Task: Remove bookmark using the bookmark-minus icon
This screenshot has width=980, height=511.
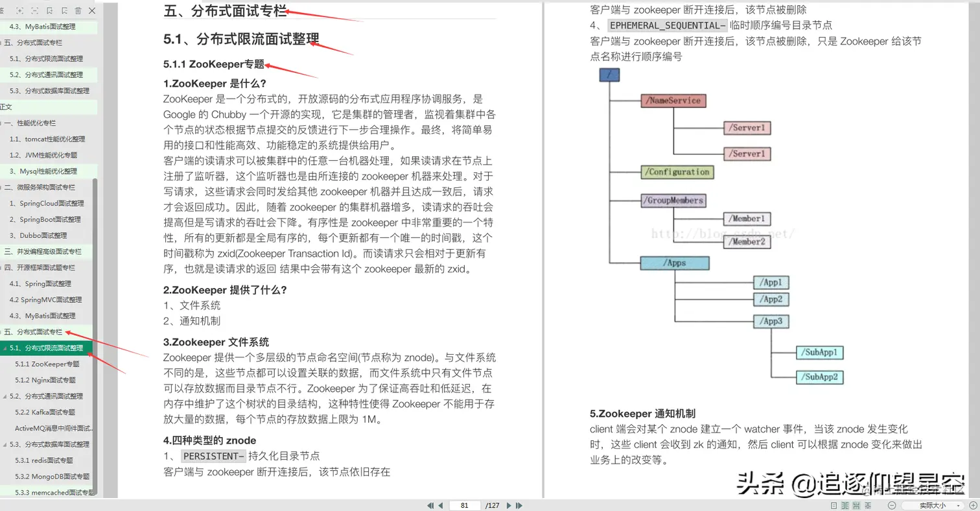Action: click(64, 10)
